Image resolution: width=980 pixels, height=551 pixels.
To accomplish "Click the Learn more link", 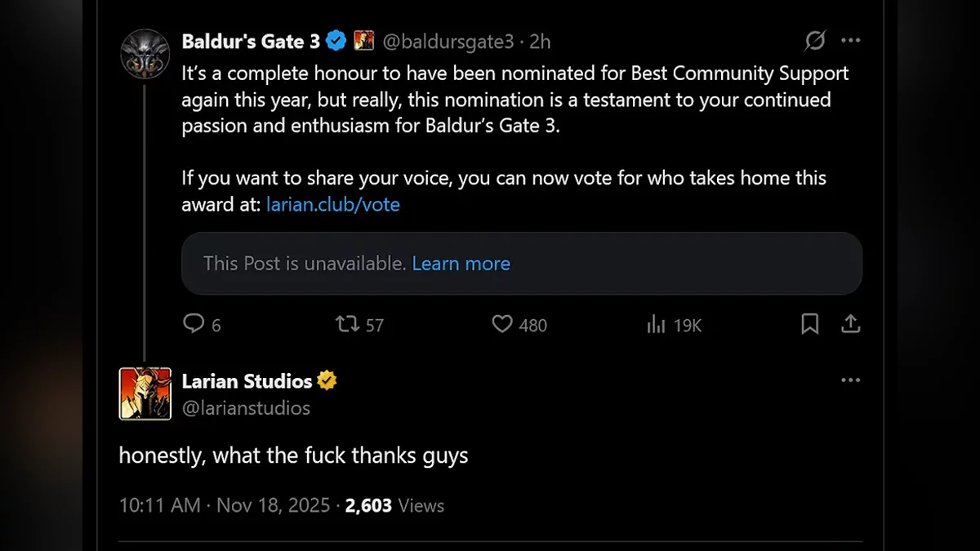I will [461, 264].
